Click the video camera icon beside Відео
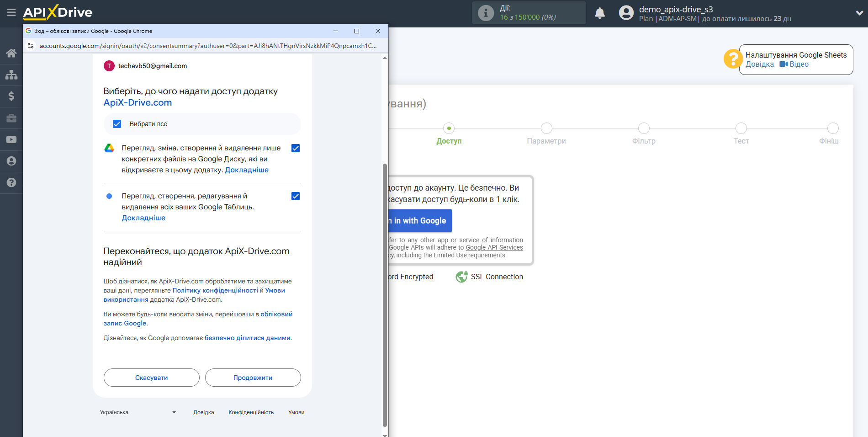868x437 pixels. (783, 64)
